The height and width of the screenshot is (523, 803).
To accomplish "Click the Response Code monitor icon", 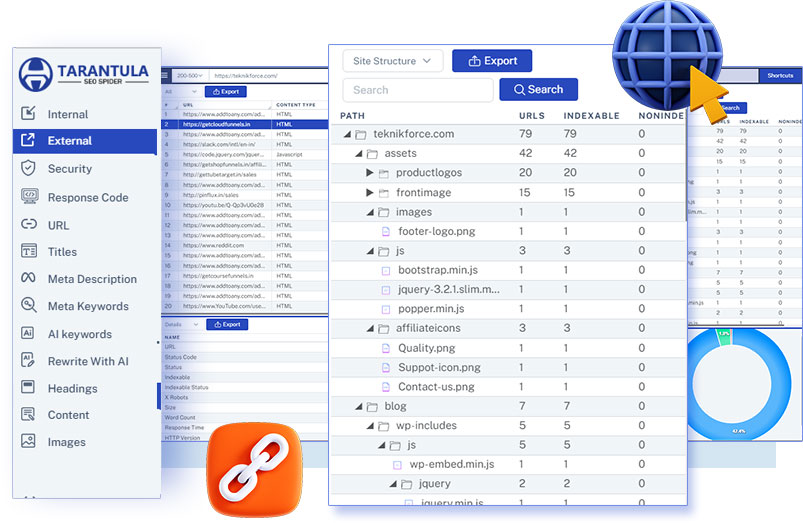I will pos(29,196).
